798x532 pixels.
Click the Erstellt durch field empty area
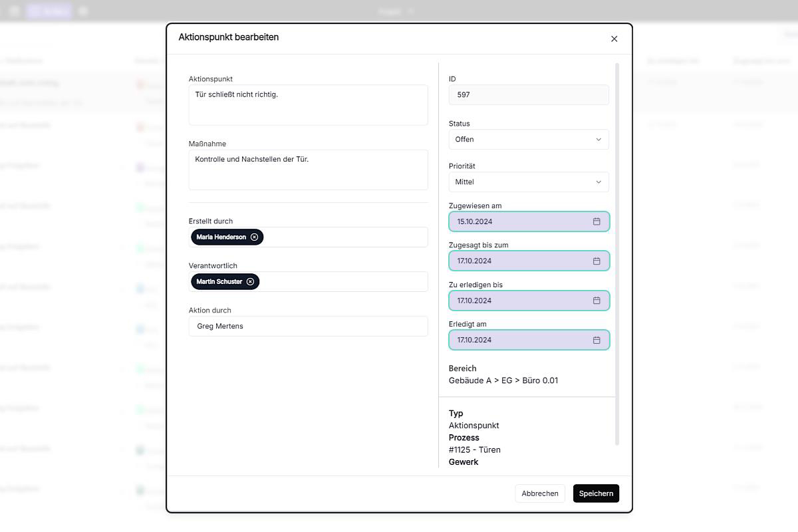pos(346,237)
